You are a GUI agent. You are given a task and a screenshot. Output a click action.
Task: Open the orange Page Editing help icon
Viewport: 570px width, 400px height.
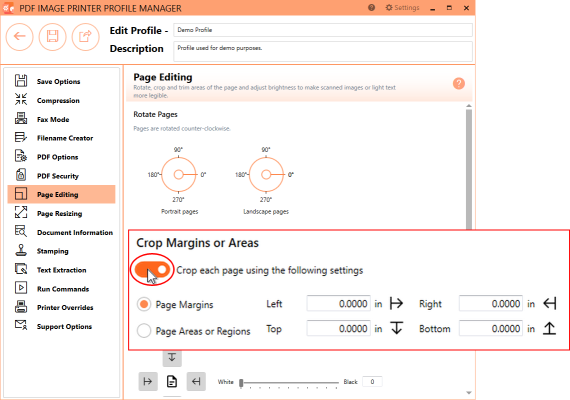pos(459,84)
